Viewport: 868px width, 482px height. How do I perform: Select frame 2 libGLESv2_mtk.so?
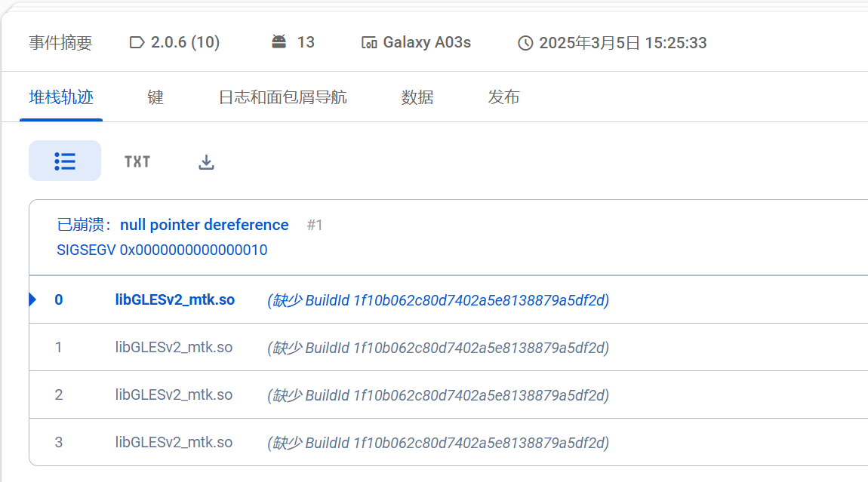point(174,395)
